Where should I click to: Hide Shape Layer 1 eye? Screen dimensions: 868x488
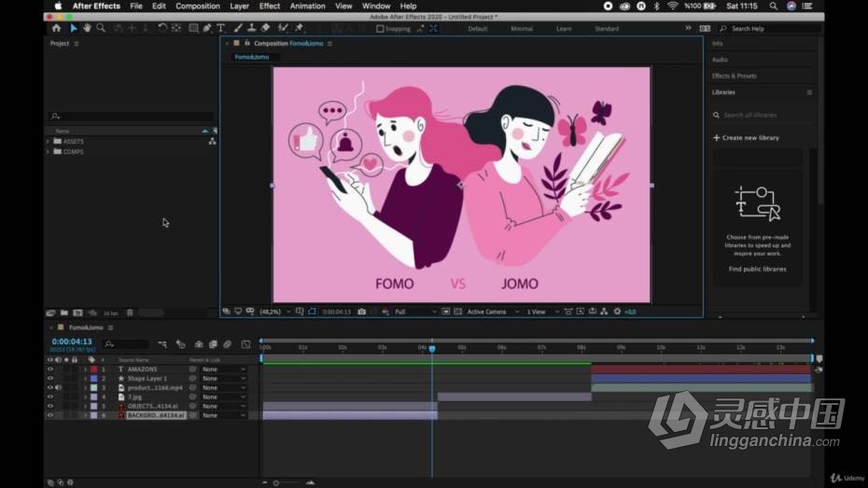pos(49,379)
